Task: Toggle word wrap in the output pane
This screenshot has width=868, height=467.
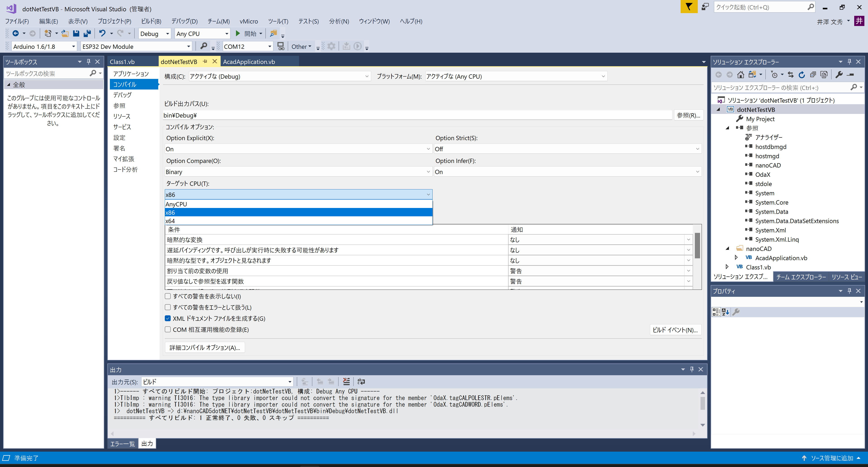Action: pos(361,381)
